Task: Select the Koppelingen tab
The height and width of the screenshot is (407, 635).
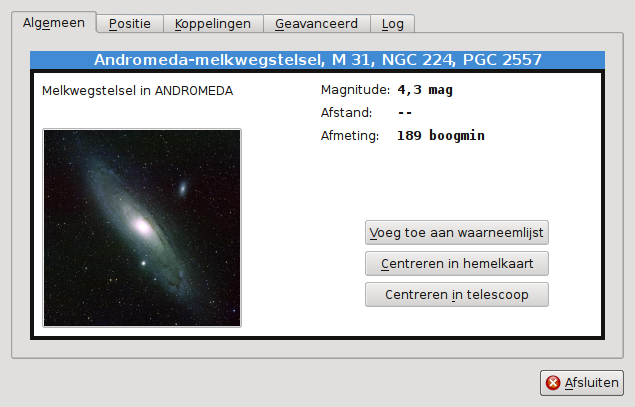Action: click(x=213, y=23)
